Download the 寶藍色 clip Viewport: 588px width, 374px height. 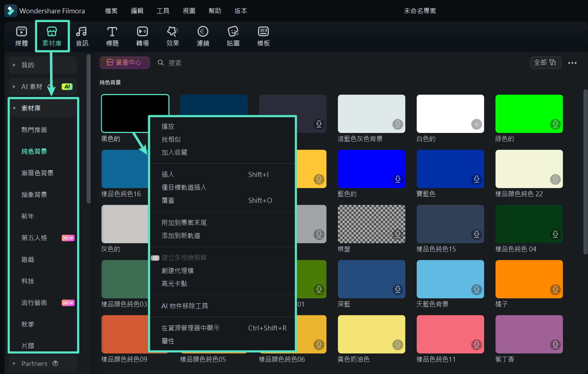476,179
